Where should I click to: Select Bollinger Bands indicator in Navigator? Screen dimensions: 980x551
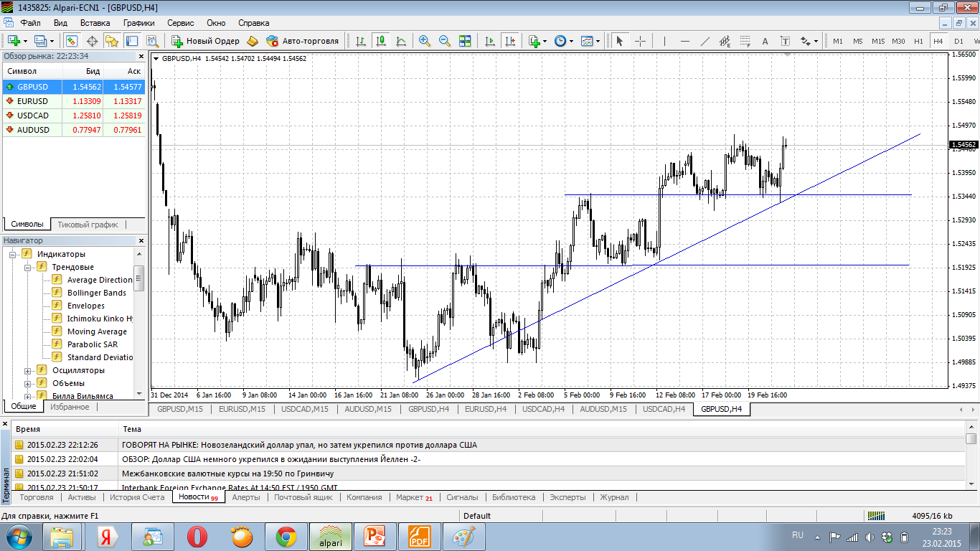pos(97,293)
